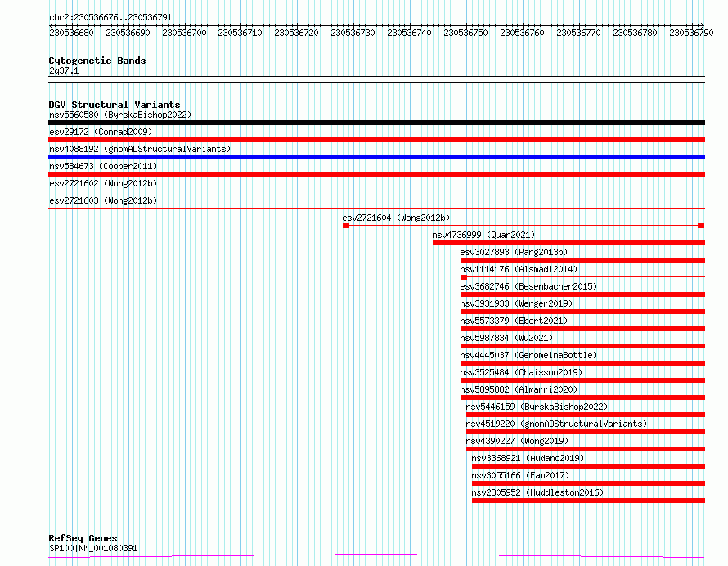The height and width of the screenshot is (566, 728).
Task: Click nsv5573379 (Ebert2021) variant label
Action: pos(514,321)
